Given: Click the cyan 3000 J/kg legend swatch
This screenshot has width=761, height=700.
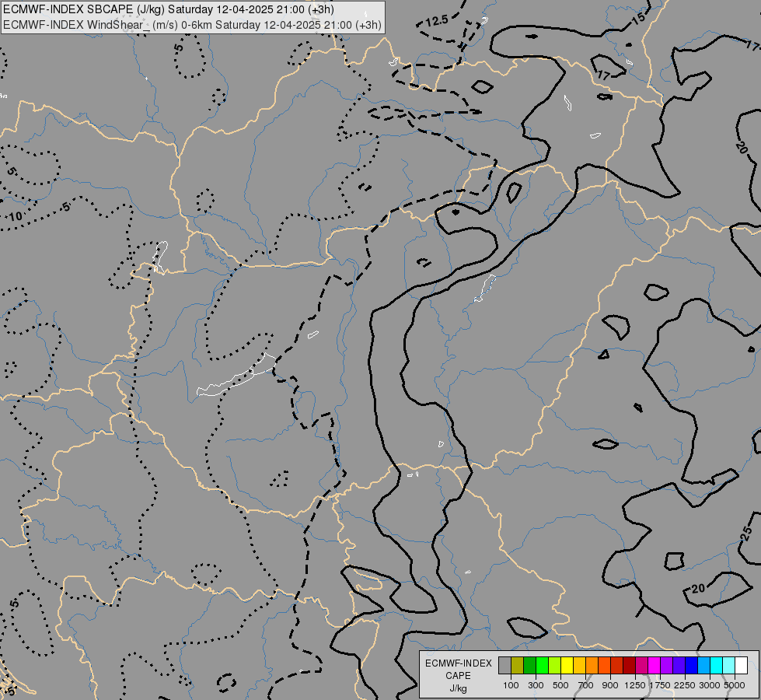Looking at the screenshot, I should [x=717, y=665].
